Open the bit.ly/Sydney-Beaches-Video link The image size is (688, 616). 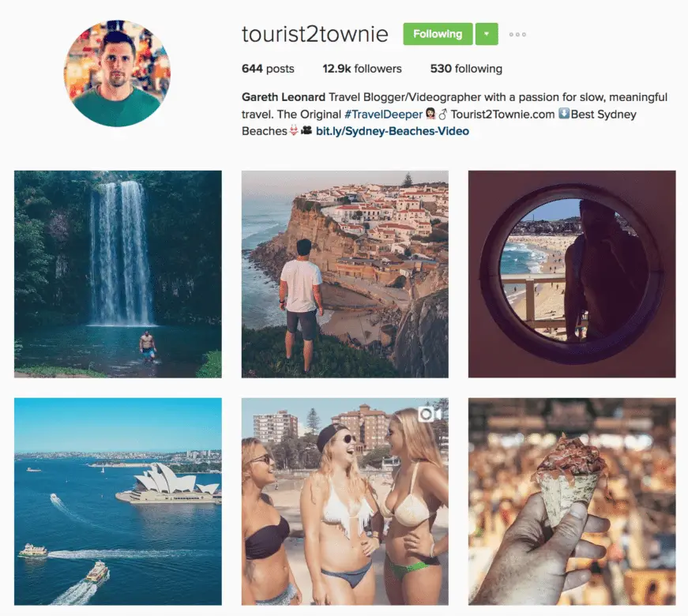tap(393, 131)
